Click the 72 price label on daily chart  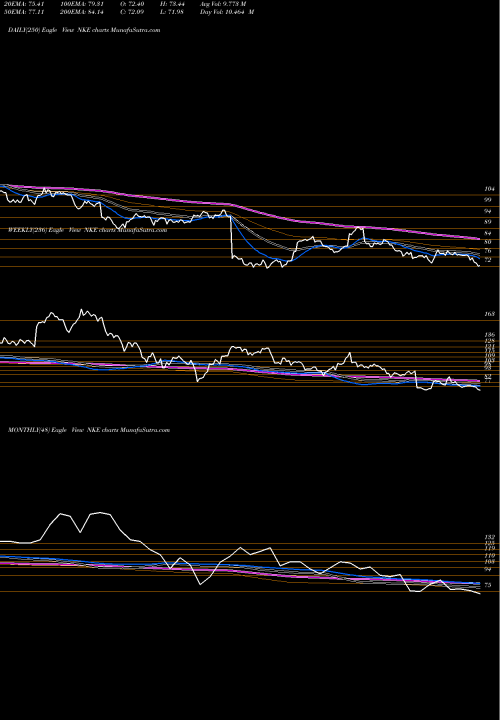click(x=488, y=260)
